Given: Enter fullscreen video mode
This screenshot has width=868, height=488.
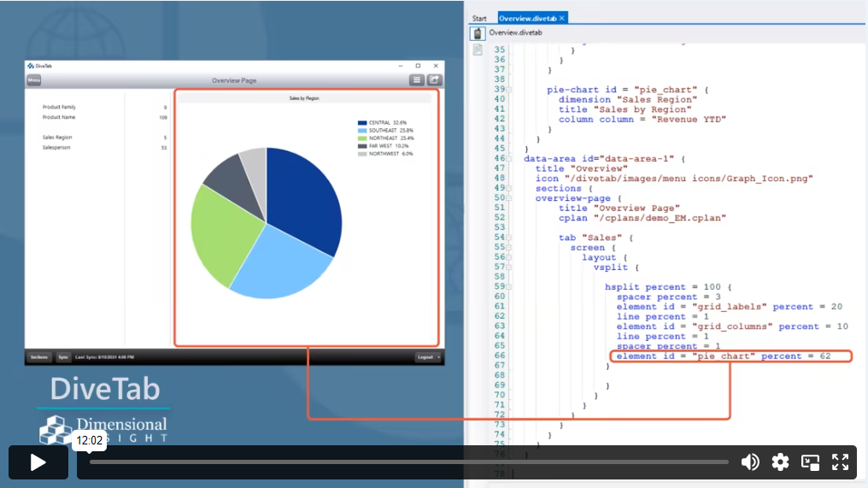Looking at the screenshot, I should pos(840,462).
